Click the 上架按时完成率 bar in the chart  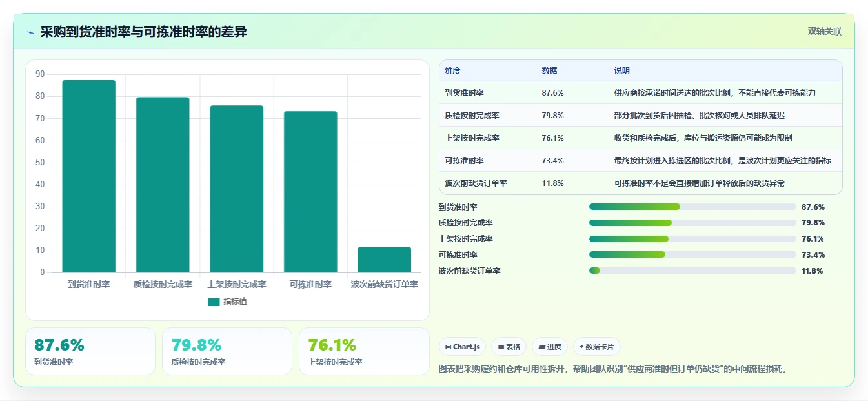[x=237, y=189]
